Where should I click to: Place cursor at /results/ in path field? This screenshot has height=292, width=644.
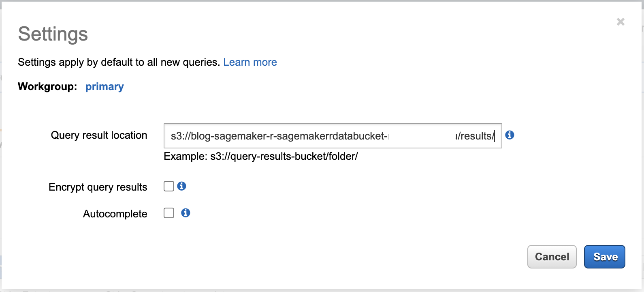pyautogui.click(x=475, y=136)
